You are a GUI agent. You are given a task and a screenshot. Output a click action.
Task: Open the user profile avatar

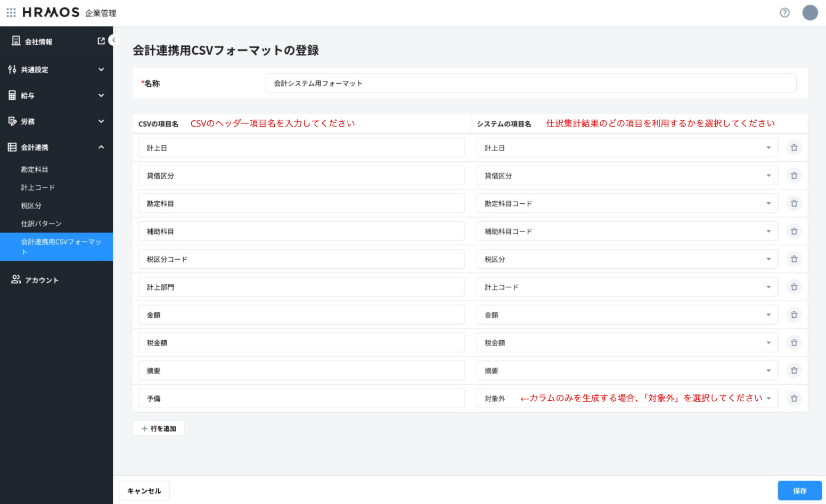pyautogui.click(x=809, y=13)
